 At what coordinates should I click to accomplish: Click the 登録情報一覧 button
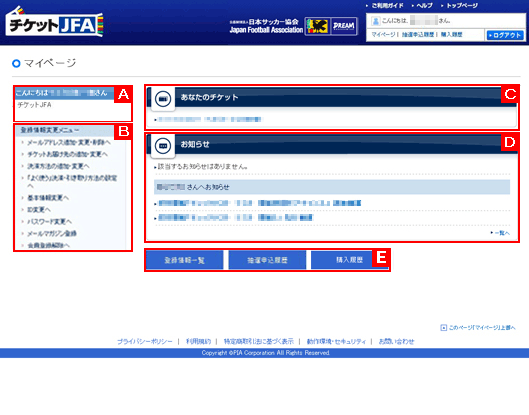[185, 260]
